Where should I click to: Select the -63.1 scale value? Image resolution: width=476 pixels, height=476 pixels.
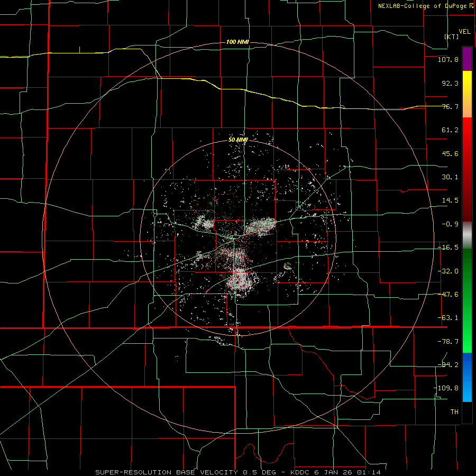448,318
